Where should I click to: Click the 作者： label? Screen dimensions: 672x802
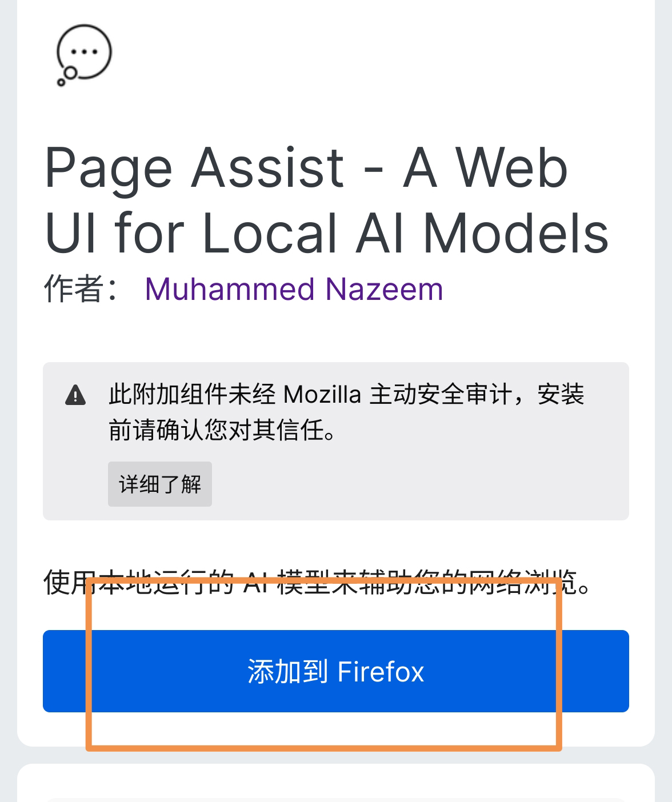(x=82, y=289)
